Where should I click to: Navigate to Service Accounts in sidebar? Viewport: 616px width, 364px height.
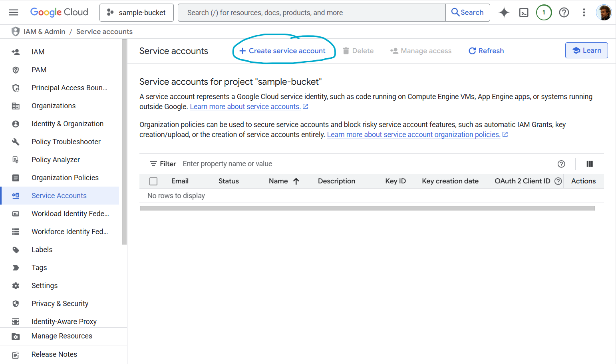click(59, 195)
